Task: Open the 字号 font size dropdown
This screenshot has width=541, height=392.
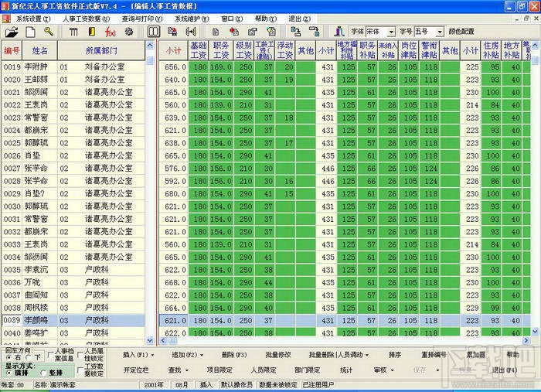Action: click(440, 32)
